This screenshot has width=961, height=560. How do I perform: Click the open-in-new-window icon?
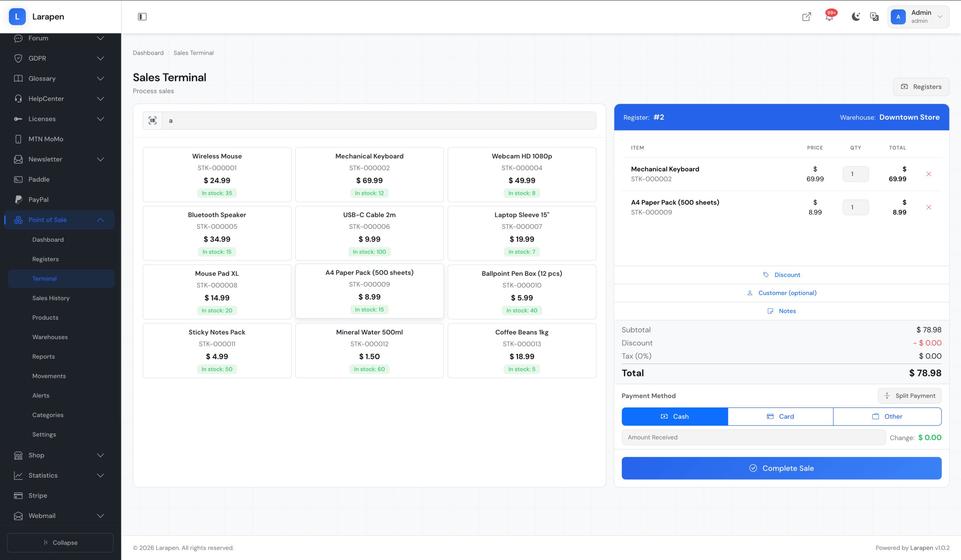pyautogui.click(x=806, y=17)
